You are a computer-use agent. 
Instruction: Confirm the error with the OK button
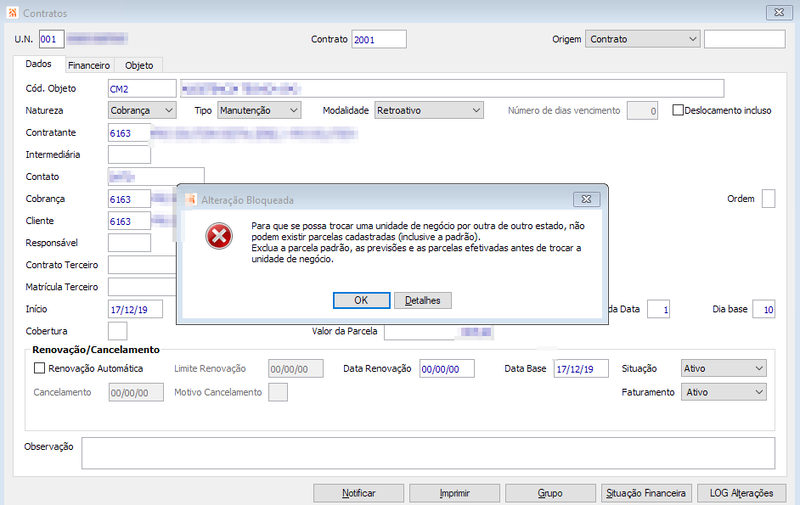tap(361, 300)
